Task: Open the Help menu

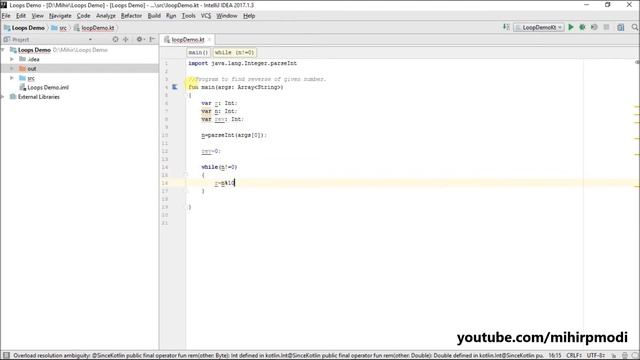Action: tap(249, 16)
